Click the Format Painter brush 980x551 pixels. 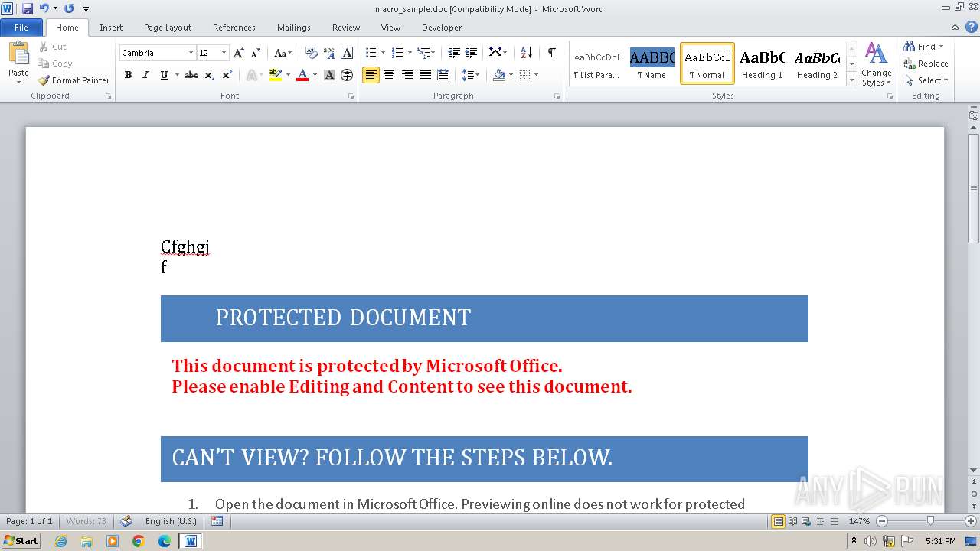pos(44,80)
